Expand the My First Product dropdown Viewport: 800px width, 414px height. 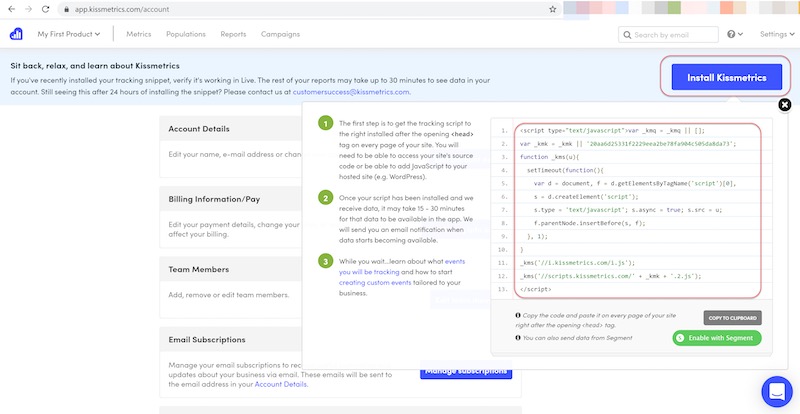(x=68, y=34)
